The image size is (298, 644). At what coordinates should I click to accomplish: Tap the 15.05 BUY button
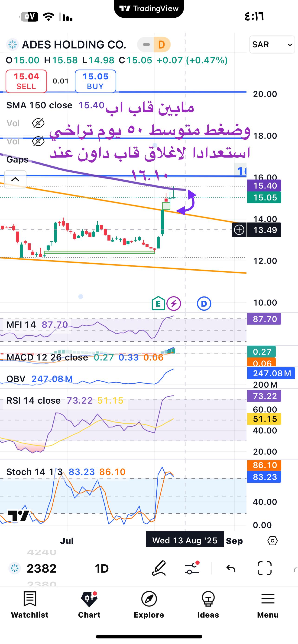(x=95, y=81)
